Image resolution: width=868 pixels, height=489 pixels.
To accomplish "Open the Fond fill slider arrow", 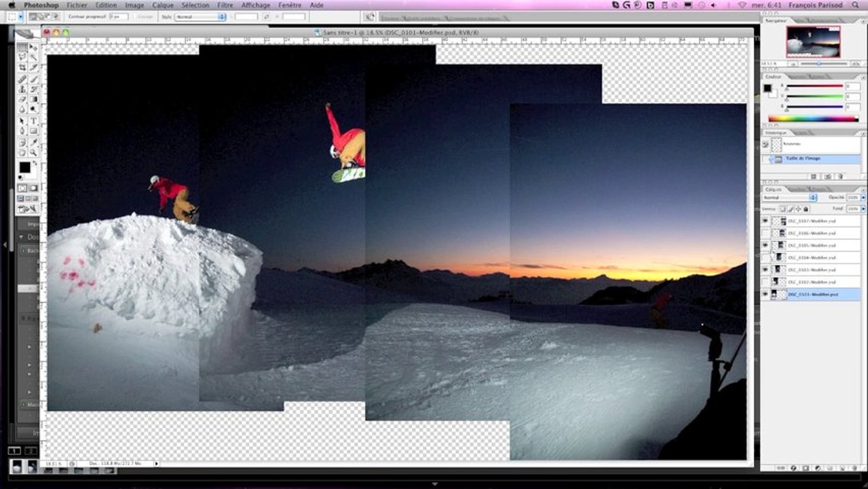I will click(x=863, y=209).
